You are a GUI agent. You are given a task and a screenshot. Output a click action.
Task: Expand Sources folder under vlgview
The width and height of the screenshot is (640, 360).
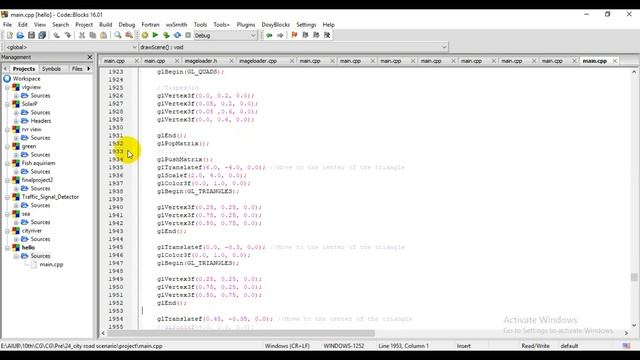pos(16,96)
